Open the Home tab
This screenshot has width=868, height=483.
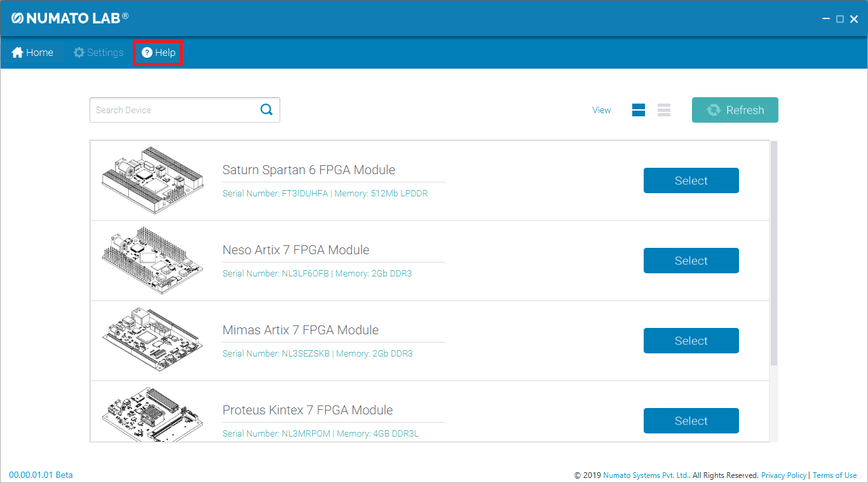(32, 53)
